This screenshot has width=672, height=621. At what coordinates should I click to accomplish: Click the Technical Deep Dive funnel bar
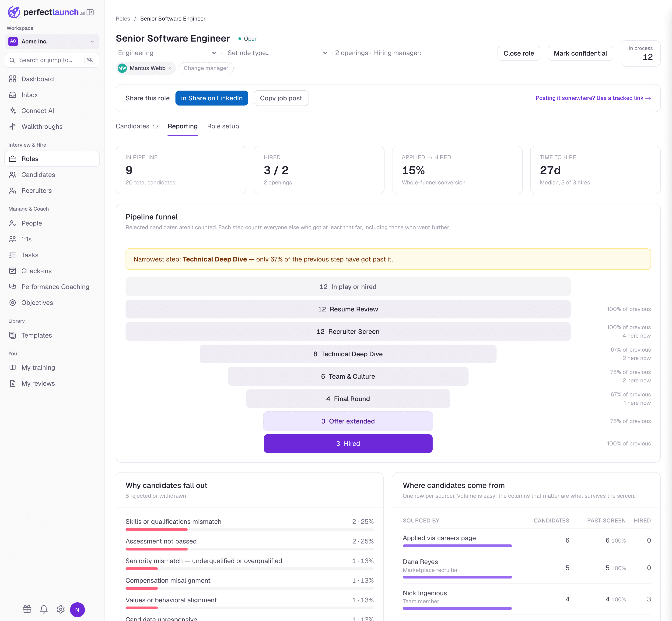pyautogui.click(x=348, y=354)
